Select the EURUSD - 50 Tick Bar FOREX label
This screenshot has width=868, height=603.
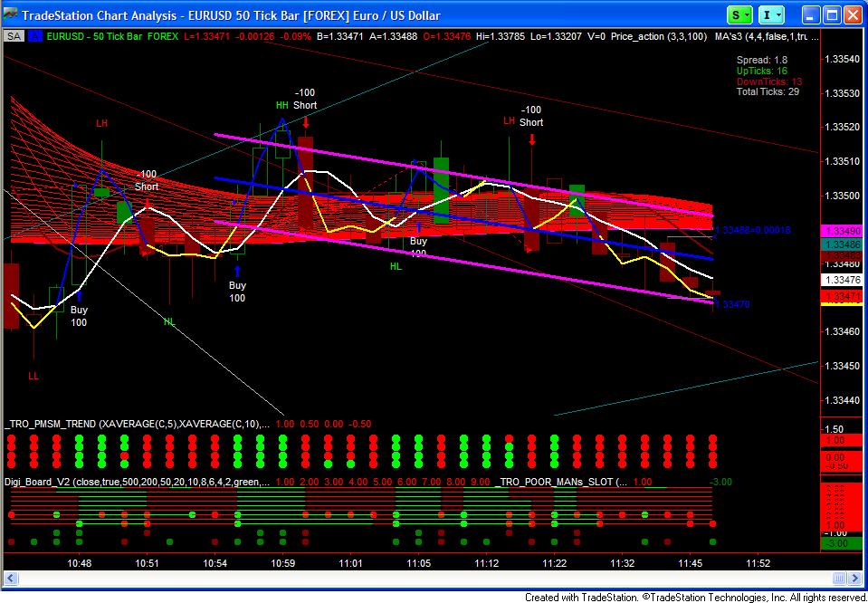[x=112, y=36]
